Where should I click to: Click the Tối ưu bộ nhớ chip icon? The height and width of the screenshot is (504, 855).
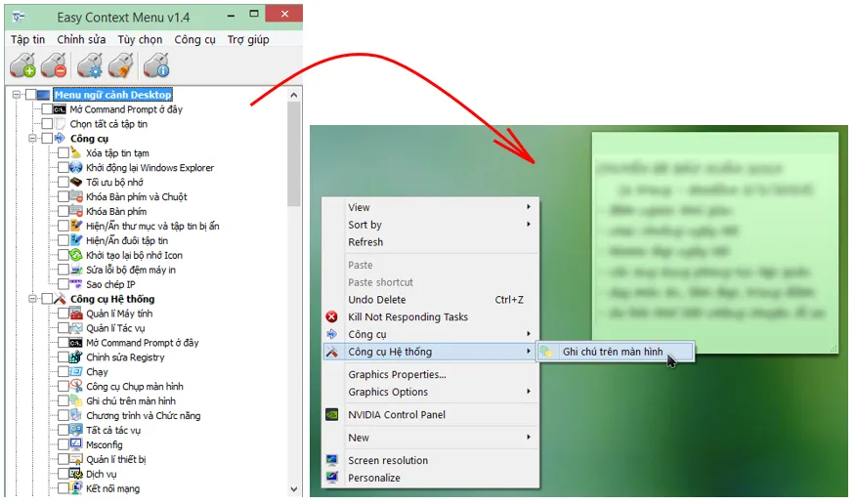[x=76, y=182]
